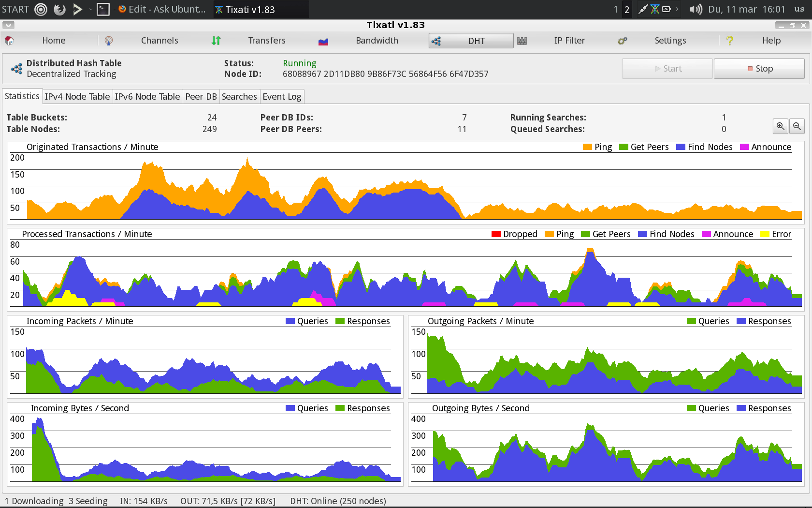Image resolution: width=812 pixels, height=508 pixels.
Task: Open the Tixati window menu arrow
Action: tap(8, 25)
